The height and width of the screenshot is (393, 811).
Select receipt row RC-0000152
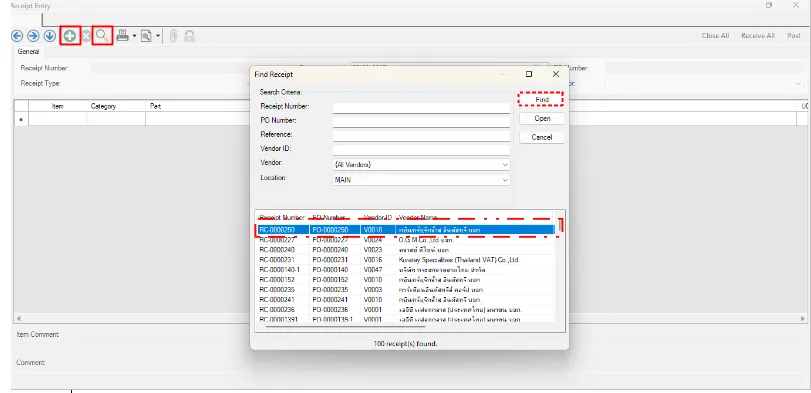click(405, 279)
